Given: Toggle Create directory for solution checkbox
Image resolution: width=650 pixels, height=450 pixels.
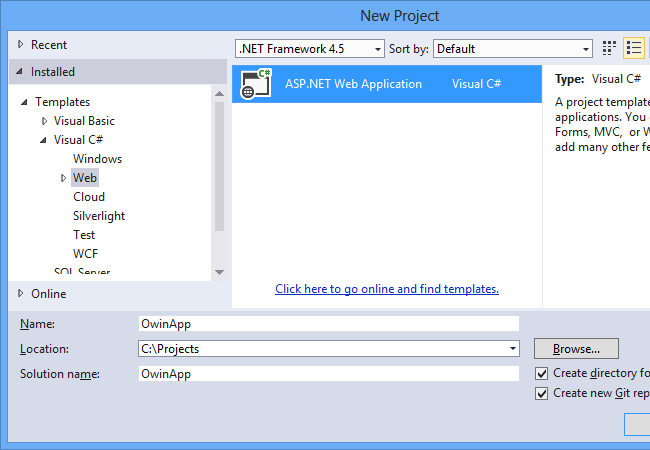Looking at the screenshot, I should coord(541,373).
